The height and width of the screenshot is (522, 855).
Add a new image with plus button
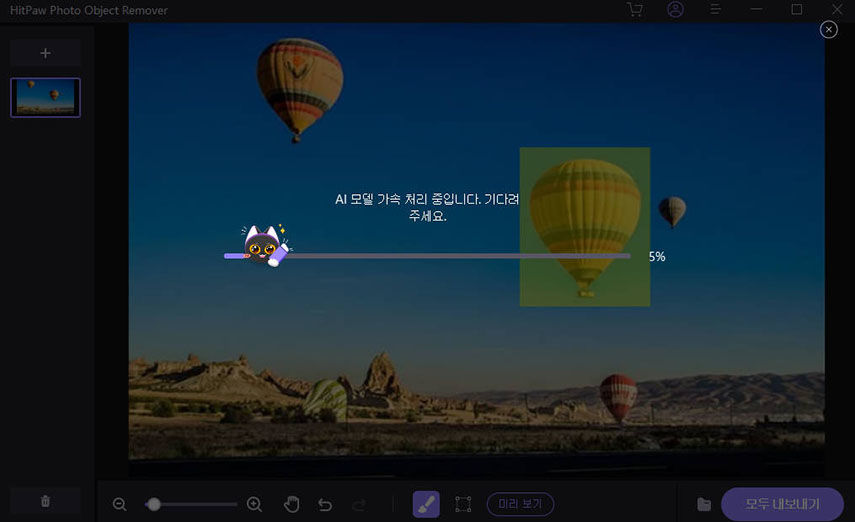pos(45,52)
